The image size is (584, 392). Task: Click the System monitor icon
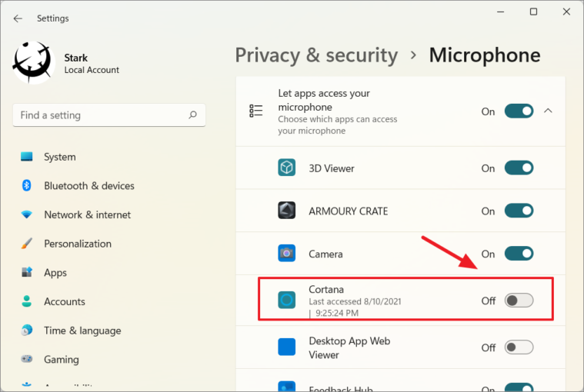tap(26, 157)
